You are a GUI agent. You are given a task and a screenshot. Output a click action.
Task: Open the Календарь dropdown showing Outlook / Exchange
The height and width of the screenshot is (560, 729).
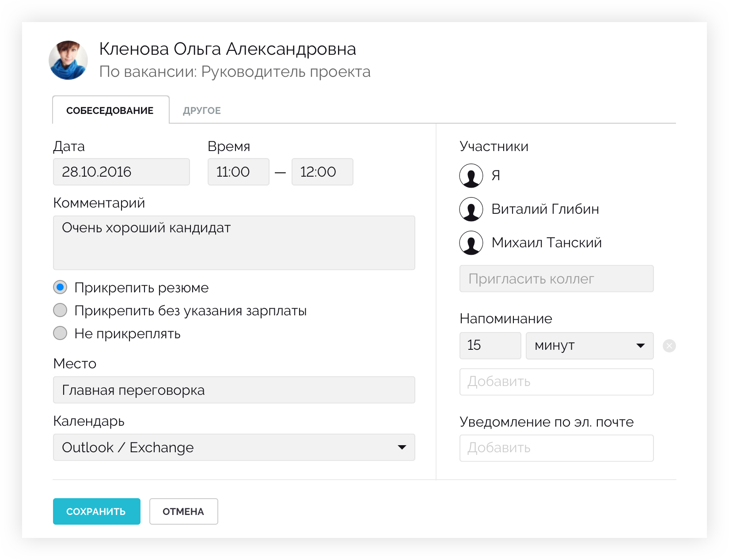click(x=234, y=447)
